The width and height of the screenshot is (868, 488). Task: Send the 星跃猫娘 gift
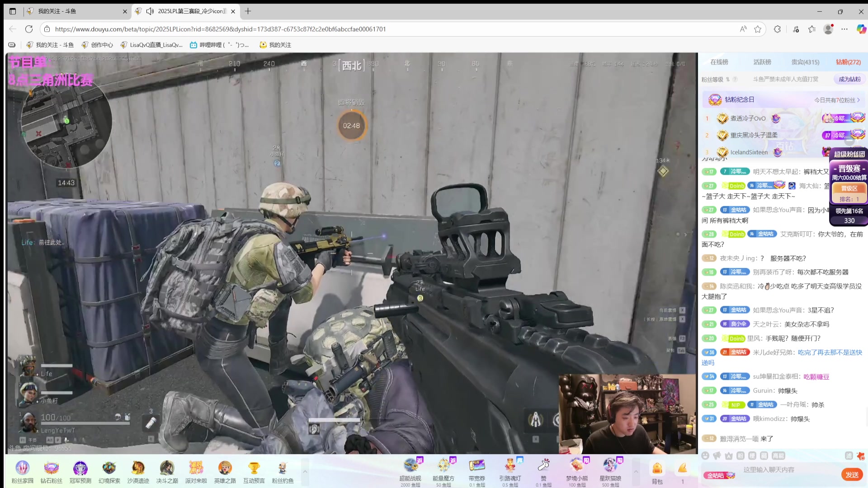(610, 471)
